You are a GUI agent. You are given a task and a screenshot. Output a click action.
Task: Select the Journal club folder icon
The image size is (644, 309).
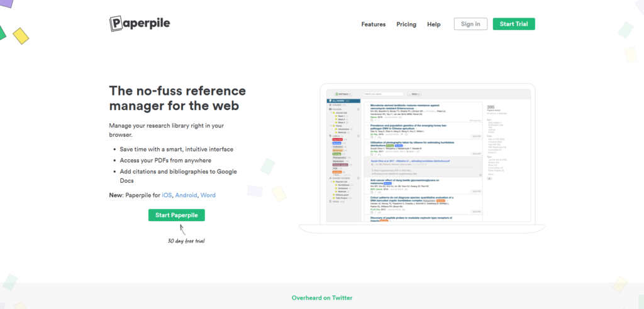click(333, 114)
